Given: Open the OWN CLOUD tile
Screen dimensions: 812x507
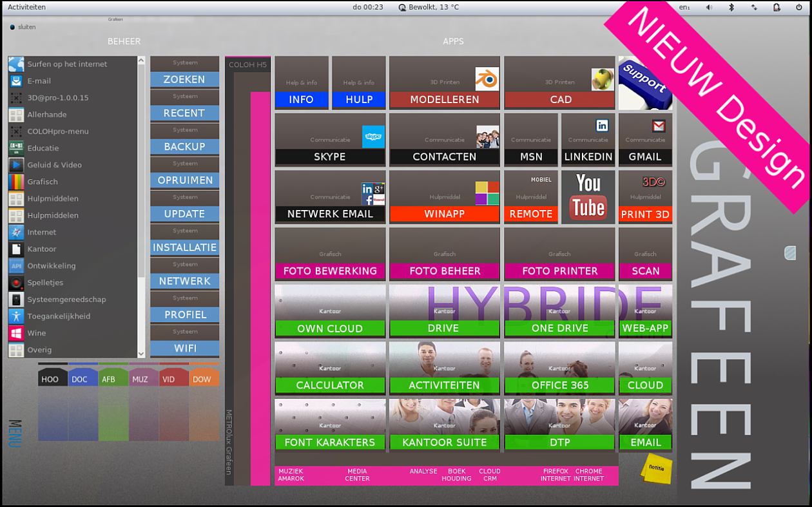Looking at the screenshot, I should tap(330, 311).
